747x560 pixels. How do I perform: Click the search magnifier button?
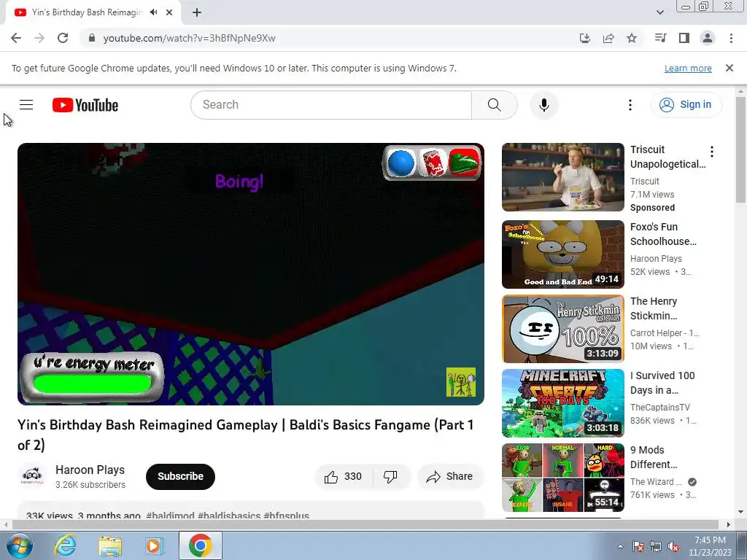494,105
